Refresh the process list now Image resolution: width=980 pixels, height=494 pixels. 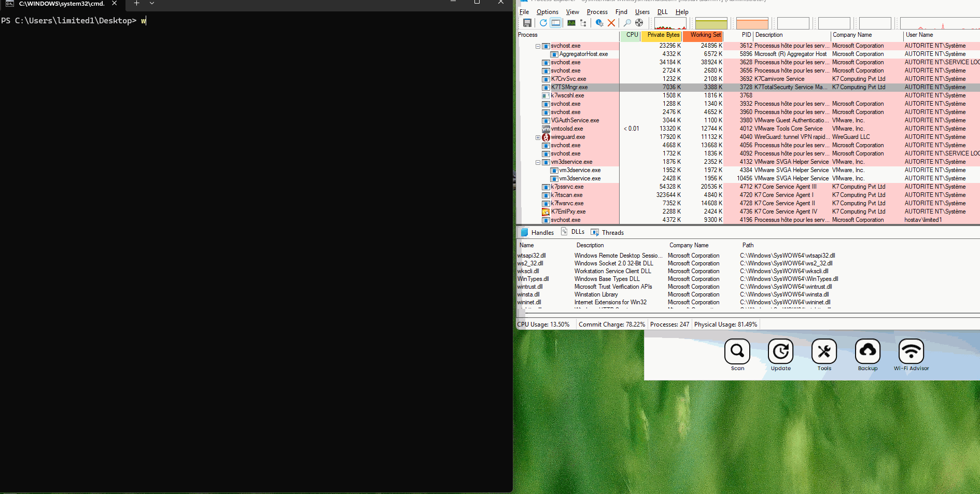543,23
